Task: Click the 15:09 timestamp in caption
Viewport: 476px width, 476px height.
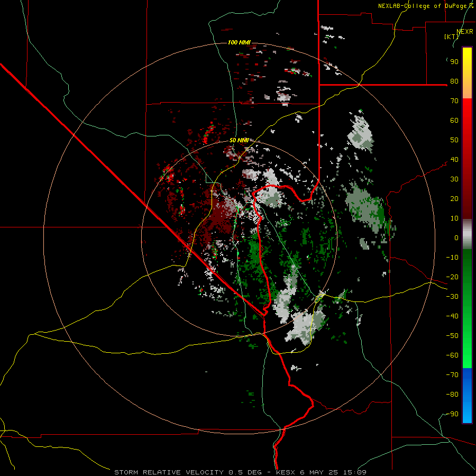Action: pos(354,472)
